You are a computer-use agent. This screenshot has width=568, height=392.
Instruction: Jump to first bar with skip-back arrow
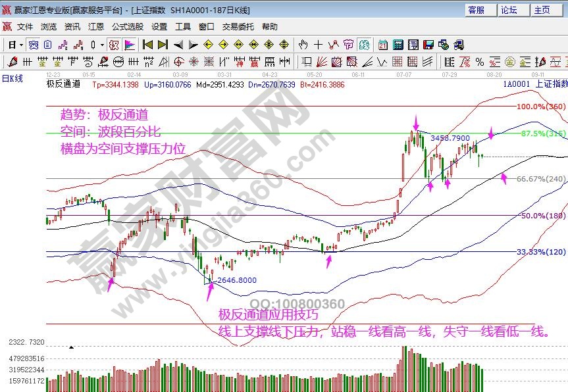pyautogui.click(x=147, y=45)
